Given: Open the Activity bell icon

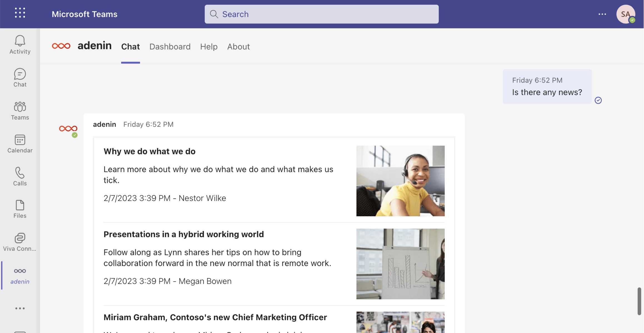Looking at the screenshot, I should 20,44.
